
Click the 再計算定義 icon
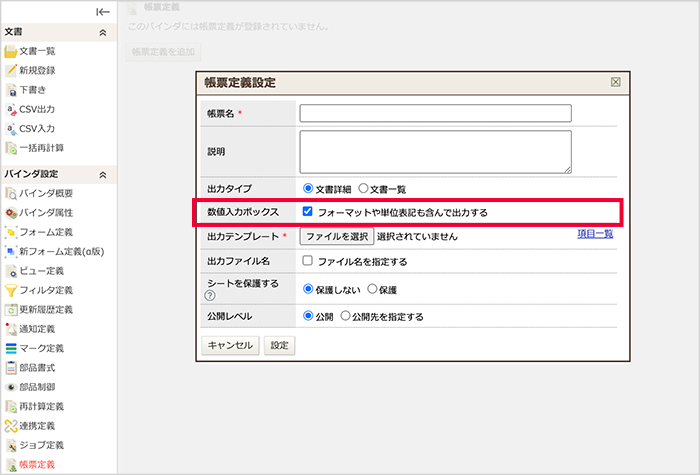11,407
